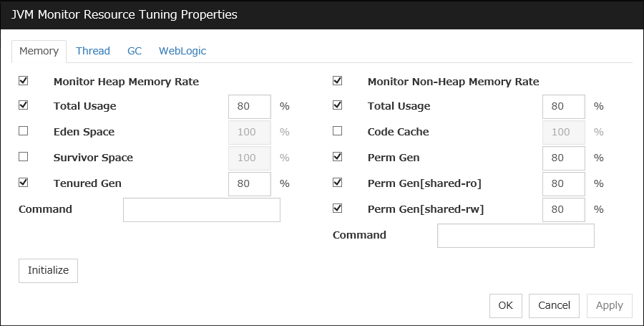This screenshot has height=326, width=644.
Task: Dismiss dialog with Cancel button
Action: coord(554,305)
